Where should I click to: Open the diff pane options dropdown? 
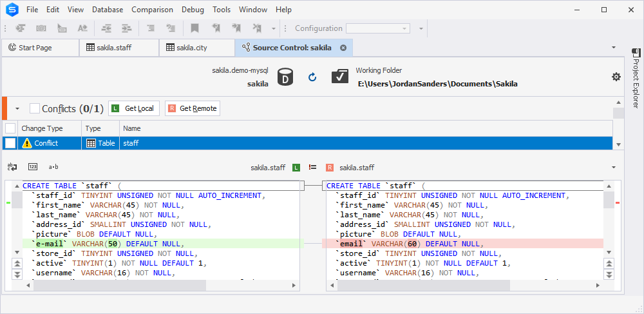coord(614,167)
